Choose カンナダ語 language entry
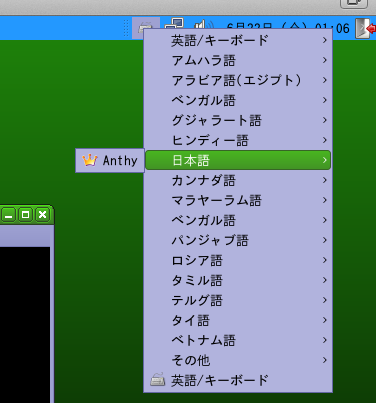Image resolution: width=376 pixels, height=403 pixels. [238, 180]
